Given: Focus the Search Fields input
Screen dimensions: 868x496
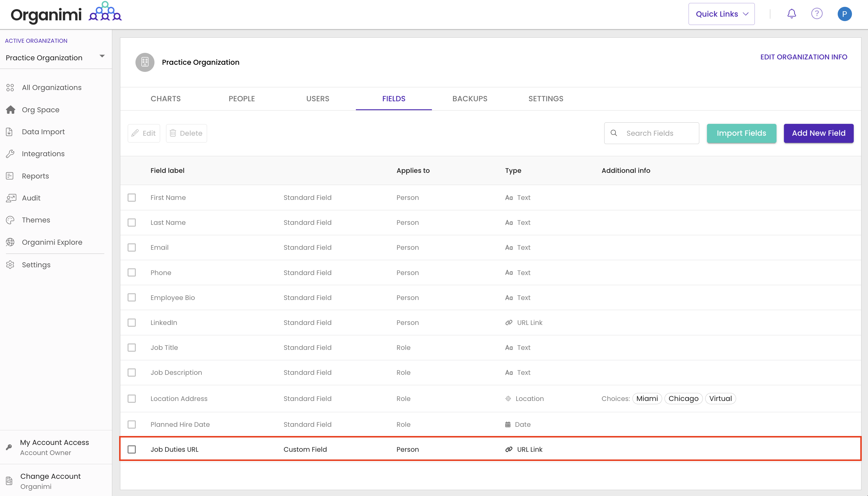Looking at the screenshot, I should 657,133.
